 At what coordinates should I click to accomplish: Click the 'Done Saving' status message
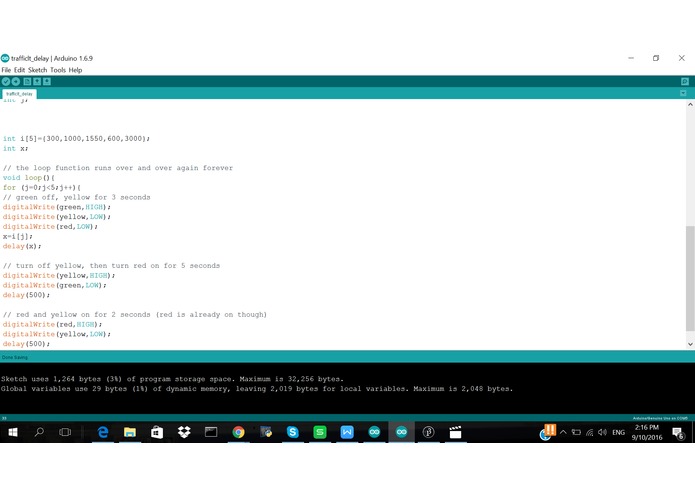[15, 357]
